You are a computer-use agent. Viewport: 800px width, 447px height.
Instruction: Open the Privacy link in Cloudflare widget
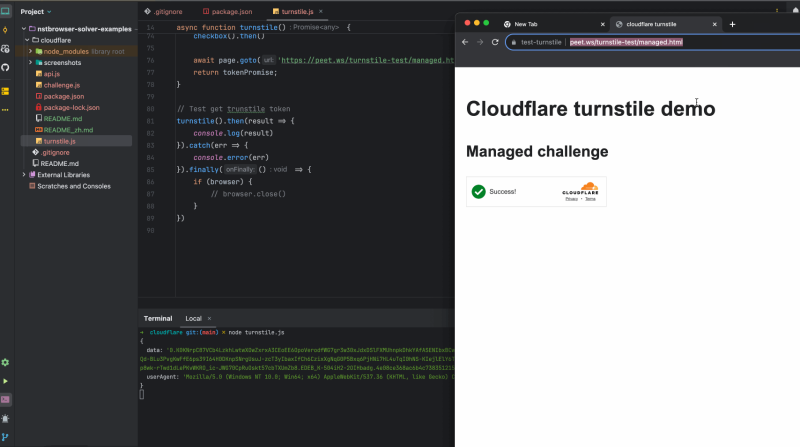coord(571,199)
